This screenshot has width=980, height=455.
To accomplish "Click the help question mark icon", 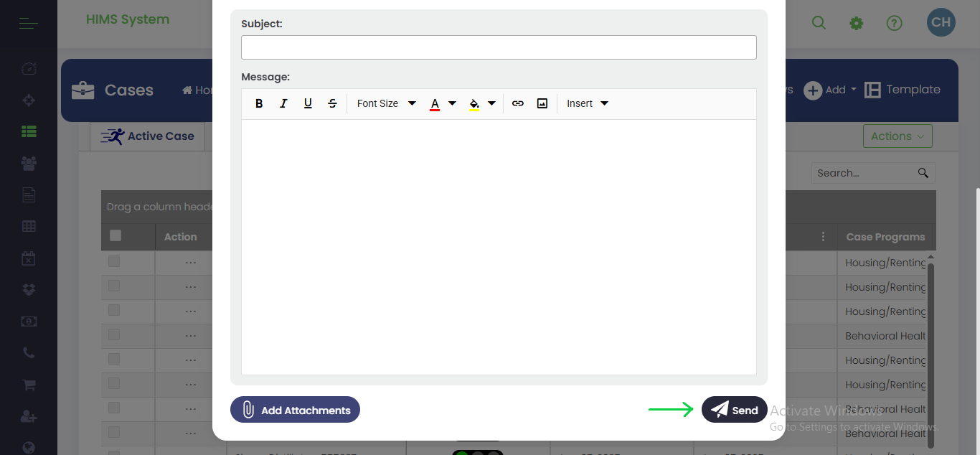I will click(x=894, y=23).
